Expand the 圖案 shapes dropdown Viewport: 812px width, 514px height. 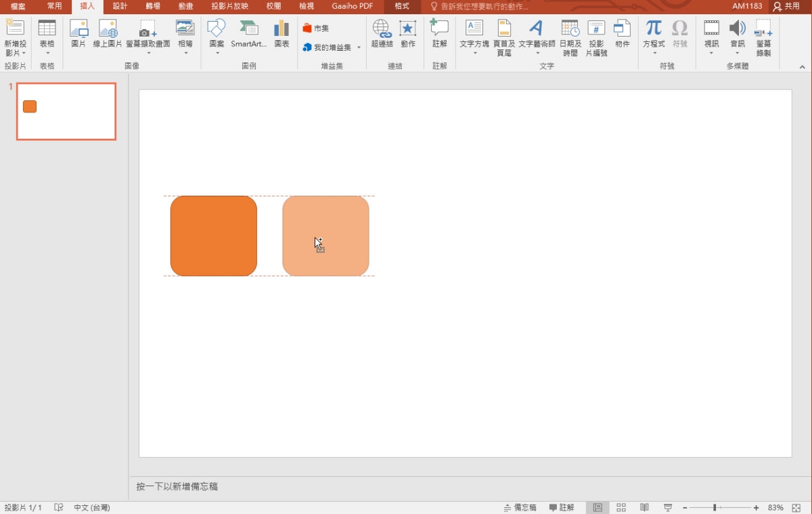coord(217,52)
